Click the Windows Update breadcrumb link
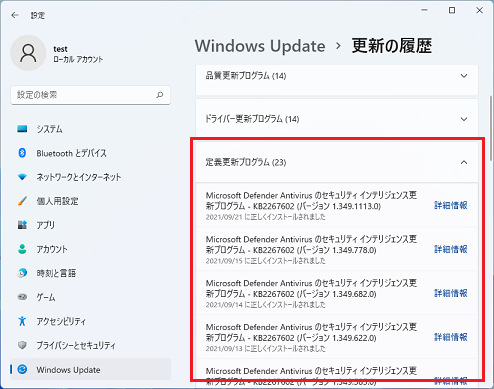Viewport: 494px width, 389px height. point(260,46)
